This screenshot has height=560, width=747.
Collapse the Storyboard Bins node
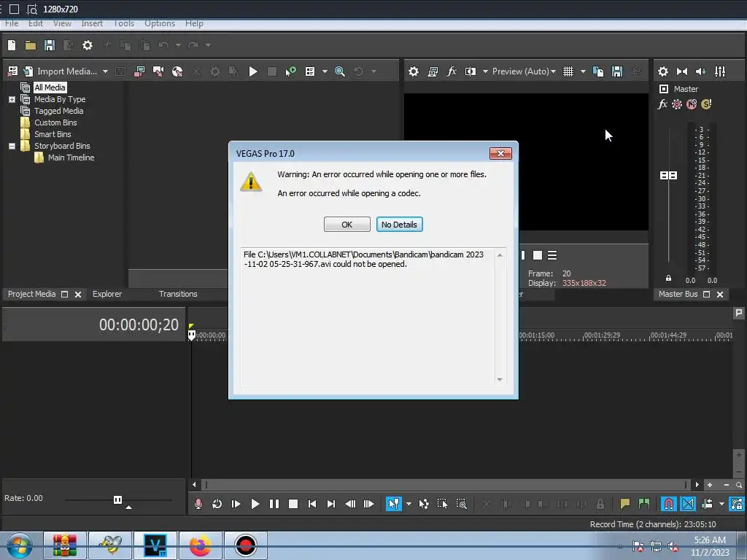(x=12, y=146)
